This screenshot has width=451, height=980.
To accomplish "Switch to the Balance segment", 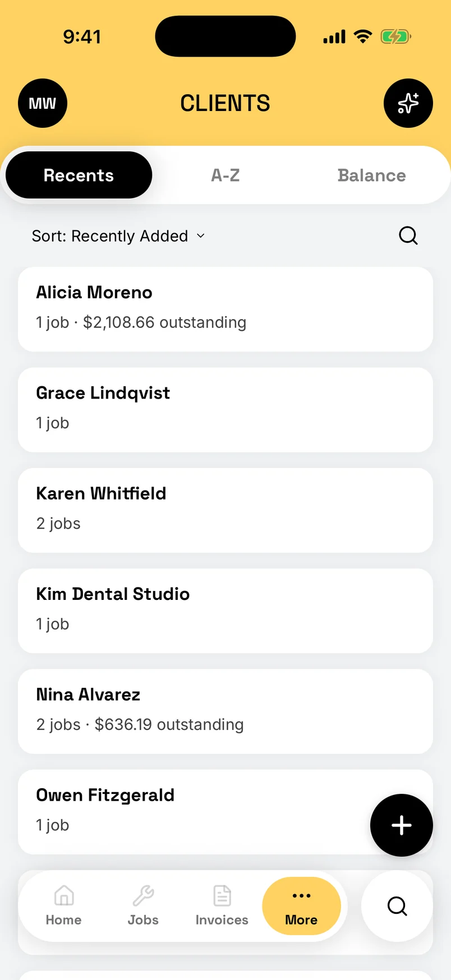I will (x=371, y=175).
